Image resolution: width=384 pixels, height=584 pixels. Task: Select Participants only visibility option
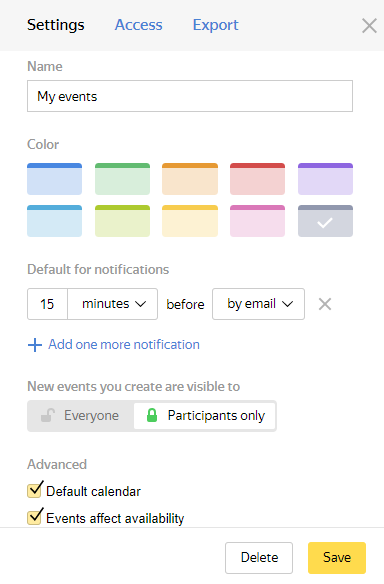[x=204, y=416]
